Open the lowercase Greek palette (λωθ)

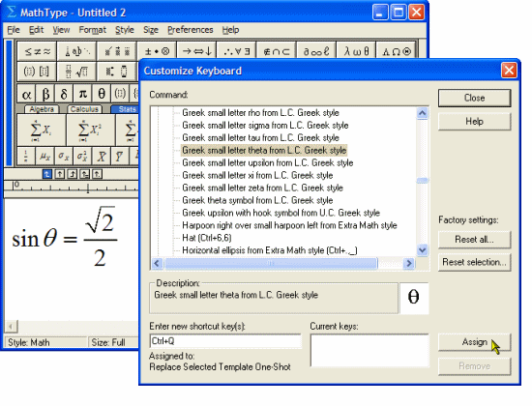[x=356, y=51]
